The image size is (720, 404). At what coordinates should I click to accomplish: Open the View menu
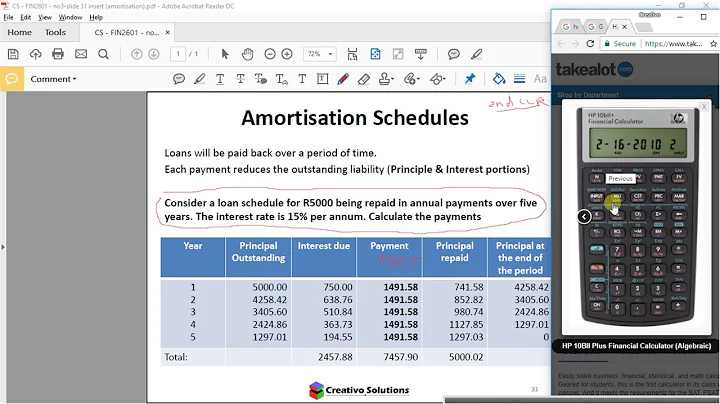(x=45, y=17)
